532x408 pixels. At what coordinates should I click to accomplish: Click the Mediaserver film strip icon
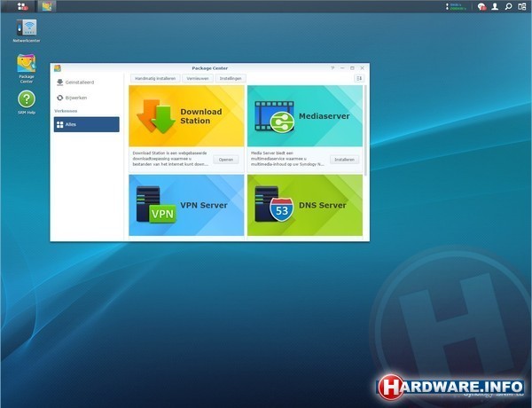click(x=275, y=116)
